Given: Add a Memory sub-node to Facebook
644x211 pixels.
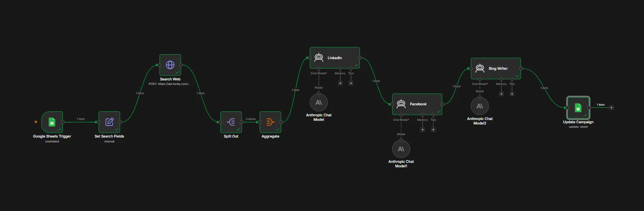Looking at the screenshot, I should (423, 130).
